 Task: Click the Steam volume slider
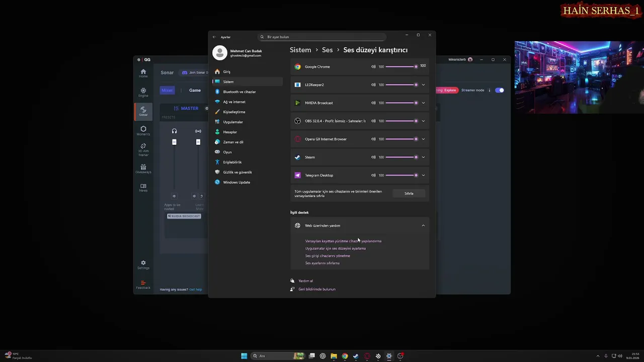click(401, 157)
